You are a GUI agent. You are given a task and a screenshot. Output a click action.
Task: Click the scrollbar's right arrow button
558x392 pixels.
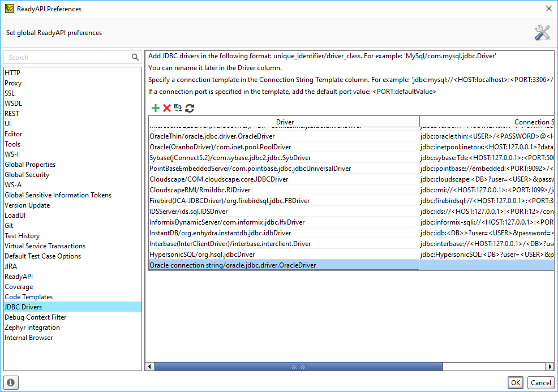[550, 367]
